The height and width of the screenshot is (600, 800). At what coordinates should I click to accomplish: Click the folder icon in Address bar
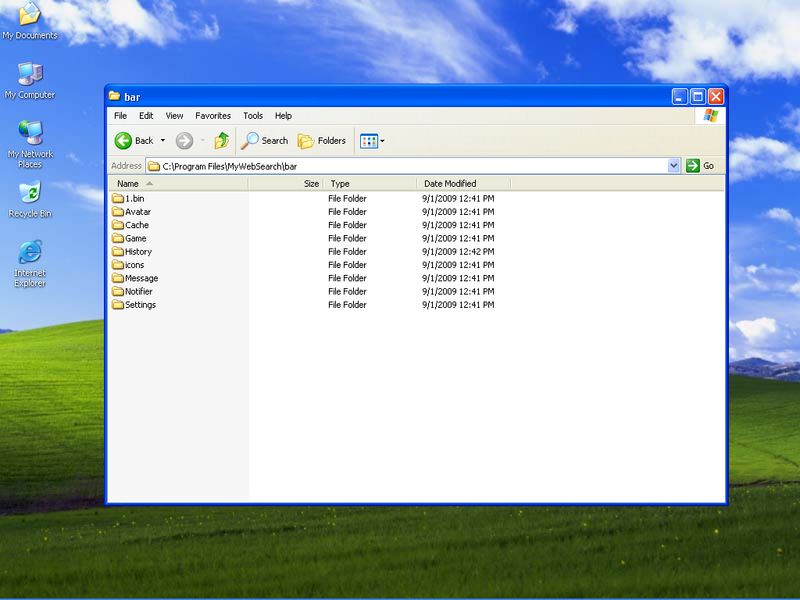(x=154, y=166)
